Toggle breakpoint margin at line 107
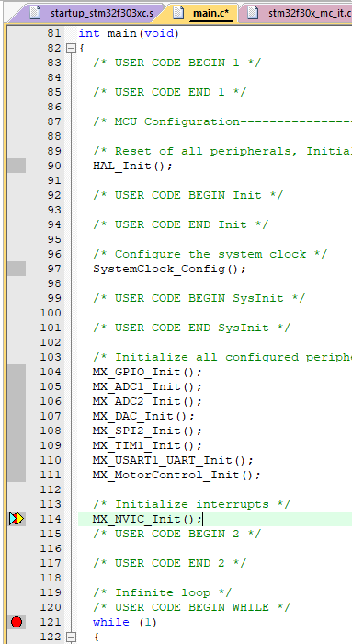This screenshot has width=352, height=644. [x=17, y=417]
